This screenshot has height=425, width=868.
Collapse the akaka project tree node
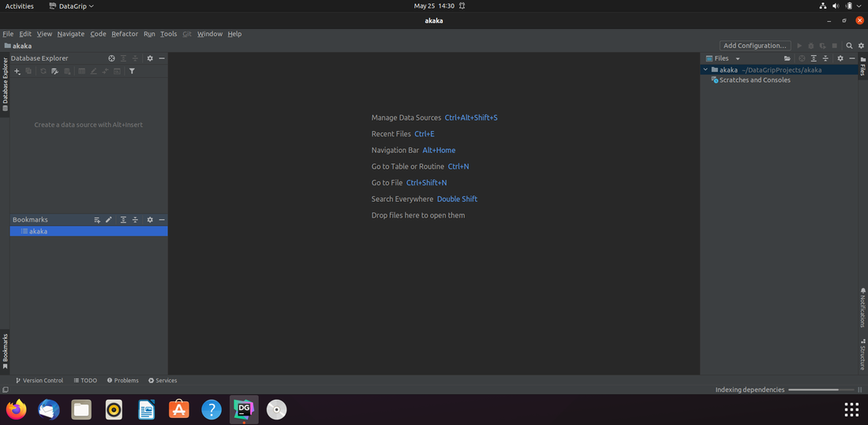tap(705, 69)
